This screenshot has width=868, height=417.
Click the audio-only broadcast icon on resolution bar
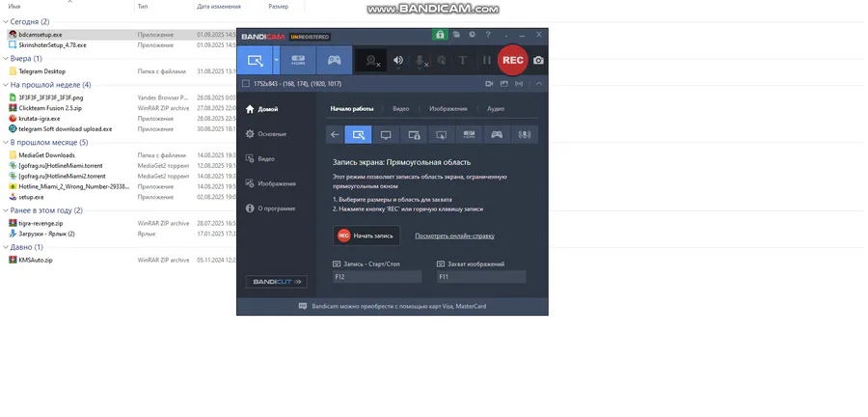(x=519, y=84)
